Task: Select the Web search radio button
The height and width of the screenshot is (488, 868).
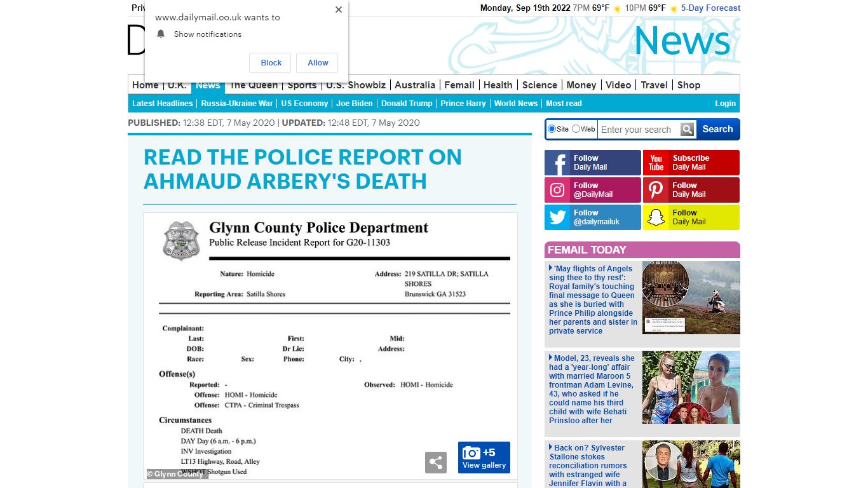Action: coord(576,129)
